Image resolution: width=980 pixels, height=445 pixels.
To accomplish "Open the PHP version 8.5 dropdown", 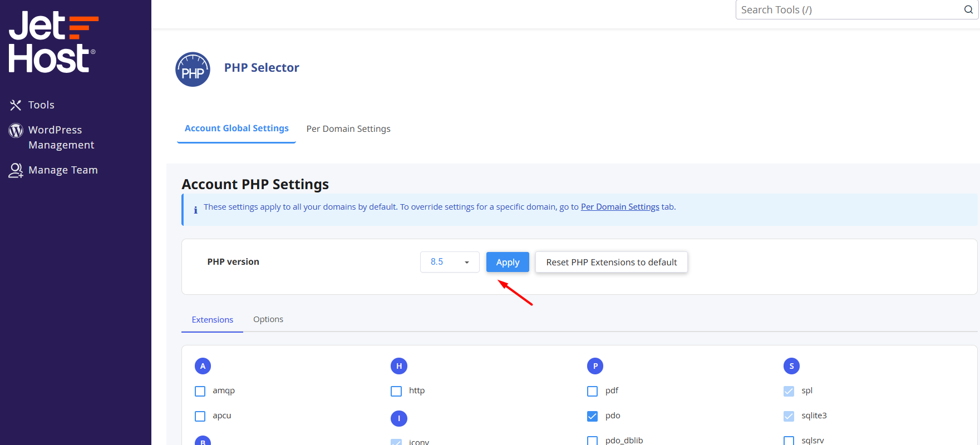I will pyautogui.click(x=450, y=262).
